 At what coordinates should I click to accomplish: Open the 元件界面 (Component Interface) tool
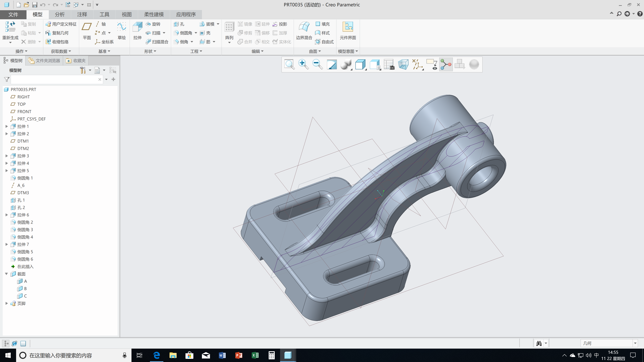pos(348,31)
